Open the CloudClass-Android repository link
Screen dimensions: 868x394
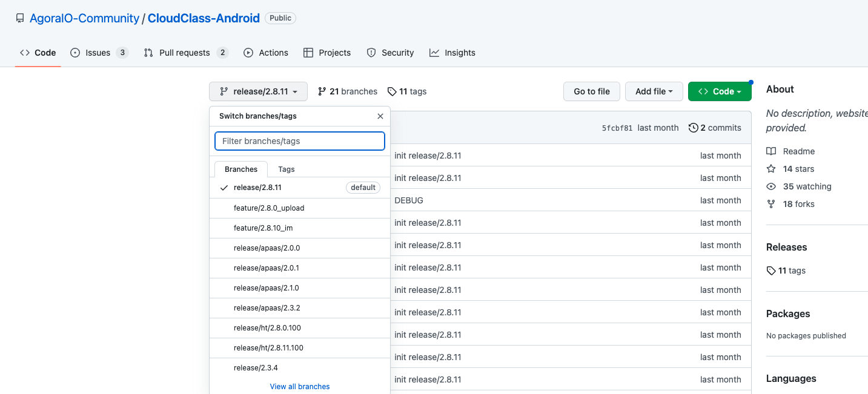pyautogui.click(x=204, y=18)
